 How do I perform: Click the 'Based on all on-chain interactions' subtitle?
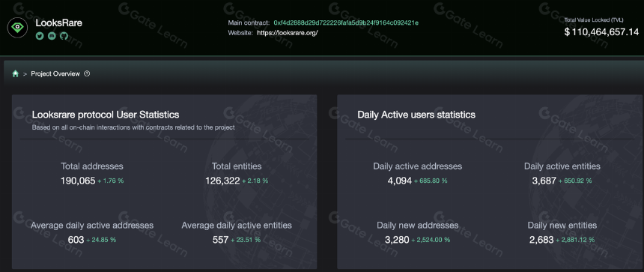click(x=133, y=127)
